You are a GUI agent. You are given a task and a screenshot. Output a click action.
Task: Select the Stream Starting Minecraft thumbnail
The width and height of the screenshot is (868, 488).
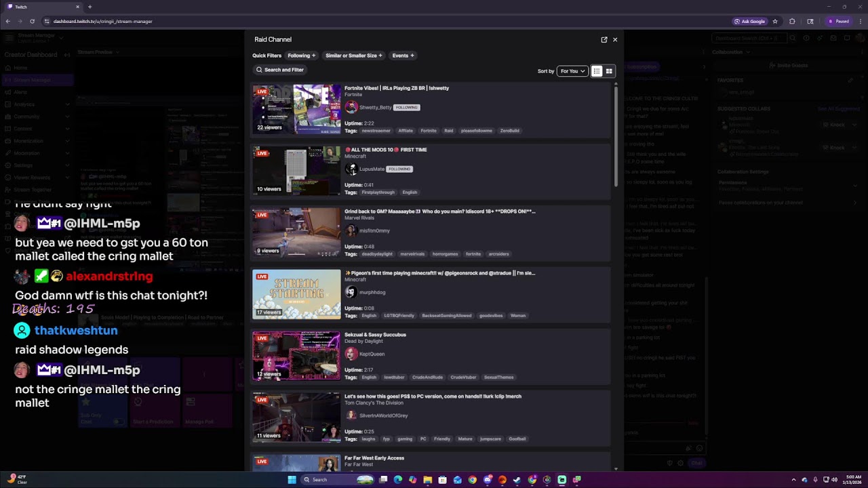296,294
